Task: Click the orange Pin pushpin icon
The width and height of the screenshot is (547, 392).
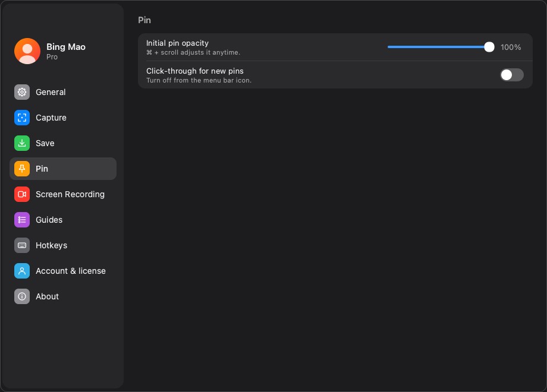Action: (22, 169)
